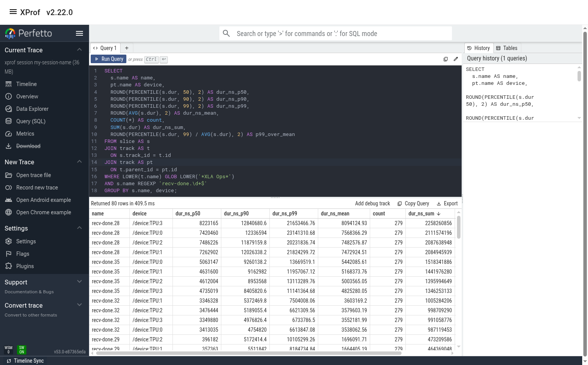Collapse the Settings section

pos(79,228)
